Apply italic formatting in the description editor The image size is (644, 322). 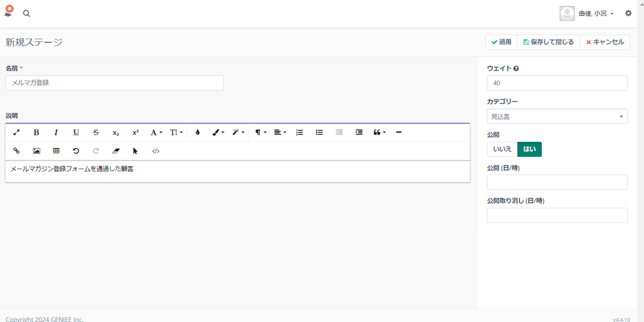[x=56, y=132]
